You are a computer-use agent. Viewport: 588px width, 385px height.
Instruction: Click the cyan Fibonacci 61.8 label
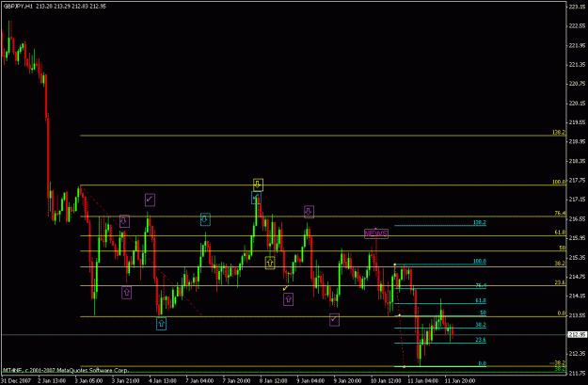point(481,300)
